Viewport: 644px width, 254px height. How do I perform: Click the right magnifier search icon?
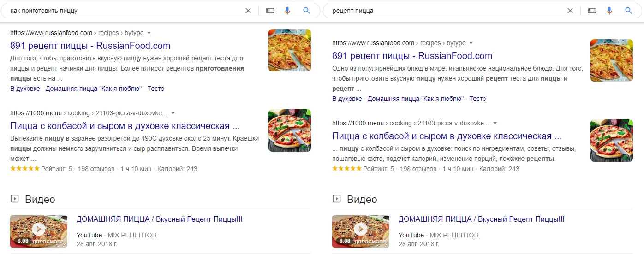[628, 11]
